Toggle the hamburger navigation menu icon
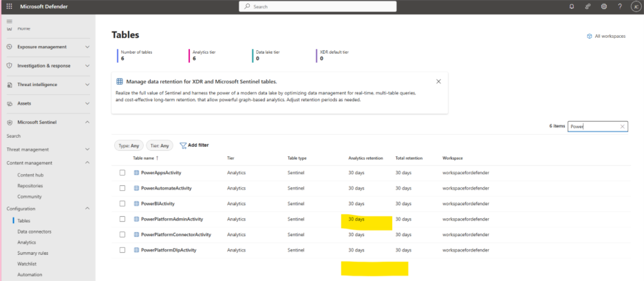Screen dimensions: 644x281 [10, 21]
